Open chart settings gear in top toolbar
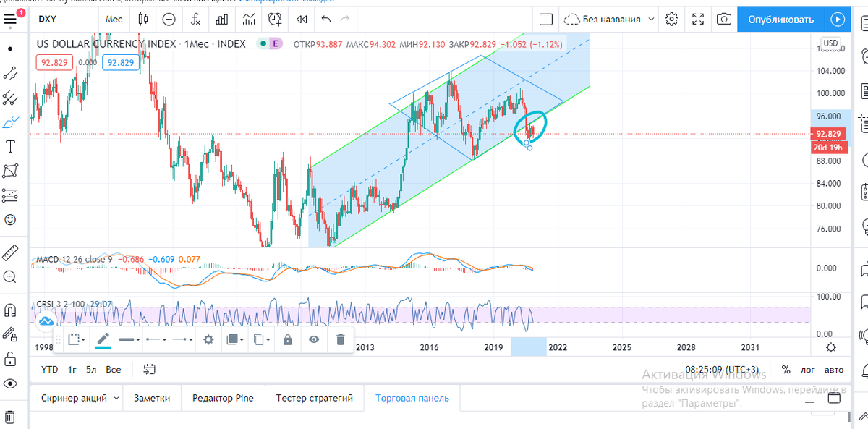The height and width of the screenshot is (429, 868). pyautogui.click(x=672, y=19)
